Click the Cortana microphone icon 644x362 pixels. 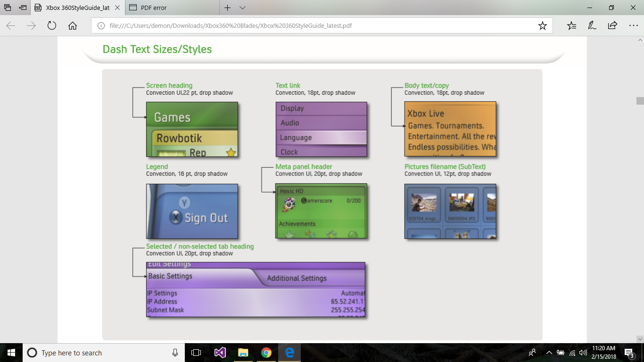pyautogui.click(x=175, y=353)
